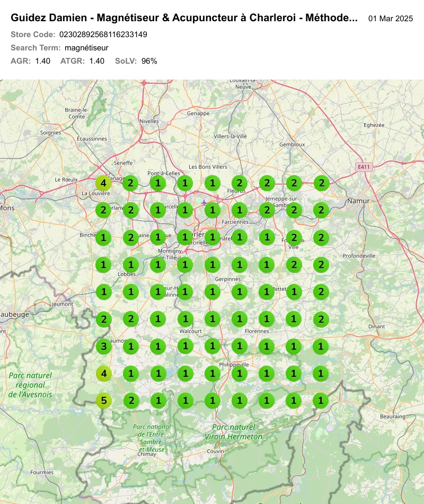This screenshot has width=424, height=504.
Task: Click the Eghezée map label
Action: coord(374,125)
